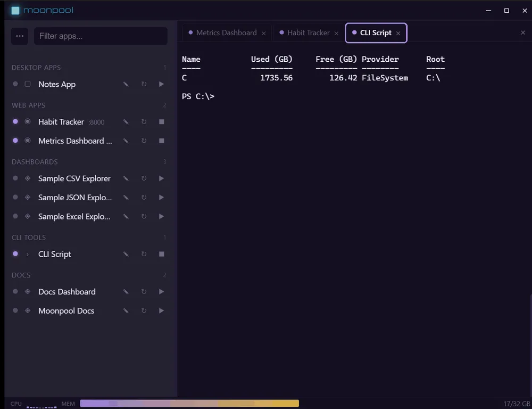Focus the Filter apps search field
Image resolution: width=532 pixels, height=409 pixels.
point(101,36)
